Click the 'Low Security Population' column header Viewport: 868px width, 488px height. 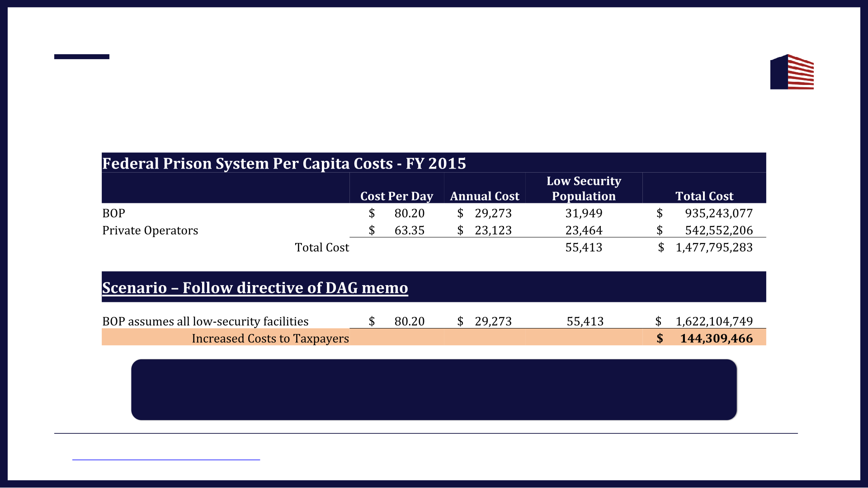click(x=584, y=188)
